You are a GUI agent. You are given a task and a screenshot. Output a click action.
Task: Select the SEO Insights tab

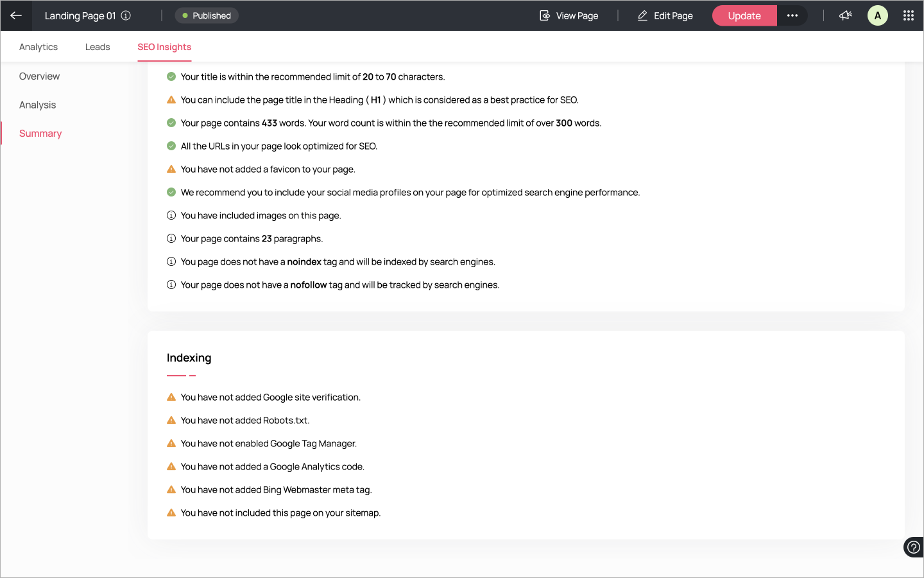click(x=164, y=47)
